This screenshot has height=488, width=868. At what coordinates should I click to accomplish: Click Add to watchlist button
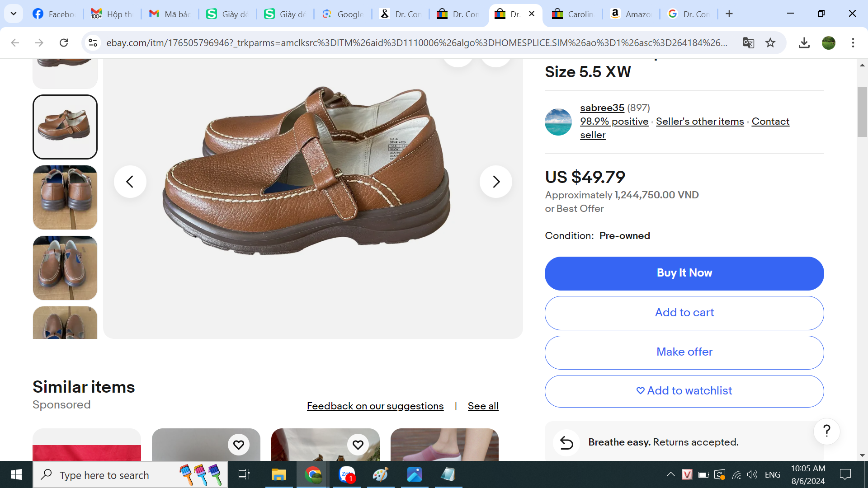tap(684, 391)
